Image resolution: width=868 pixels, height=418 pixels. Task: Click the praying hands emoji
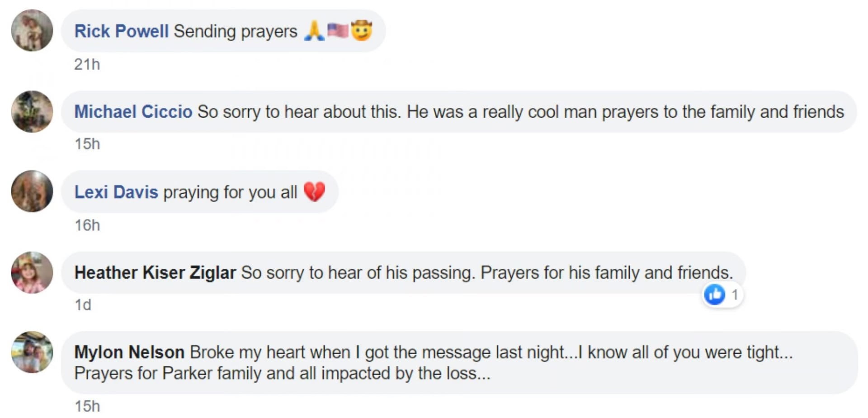click(314, 31)
